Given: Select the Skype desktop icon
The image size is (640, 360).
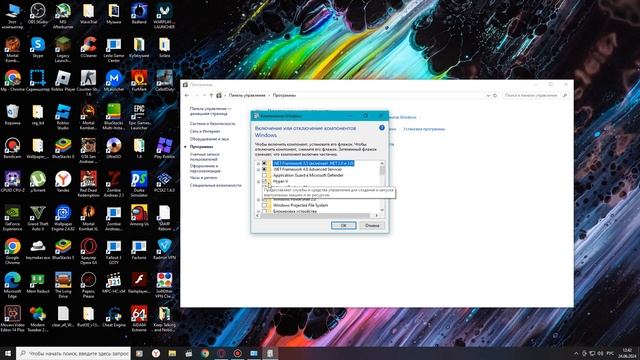Looking at the screenshot, I should 38,47.
